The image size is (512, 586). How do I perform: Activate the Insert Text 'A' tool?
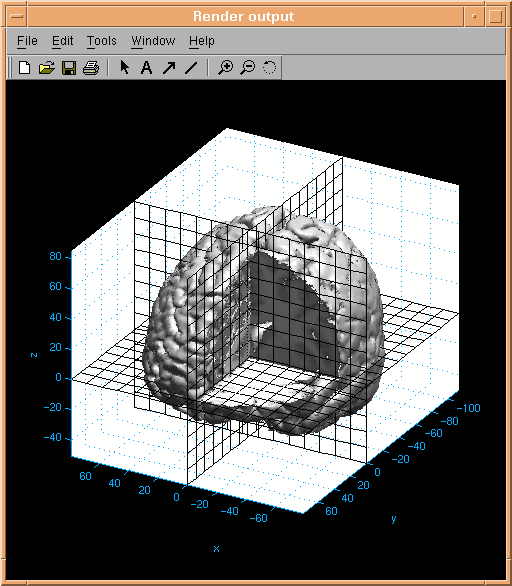[146, 68]
